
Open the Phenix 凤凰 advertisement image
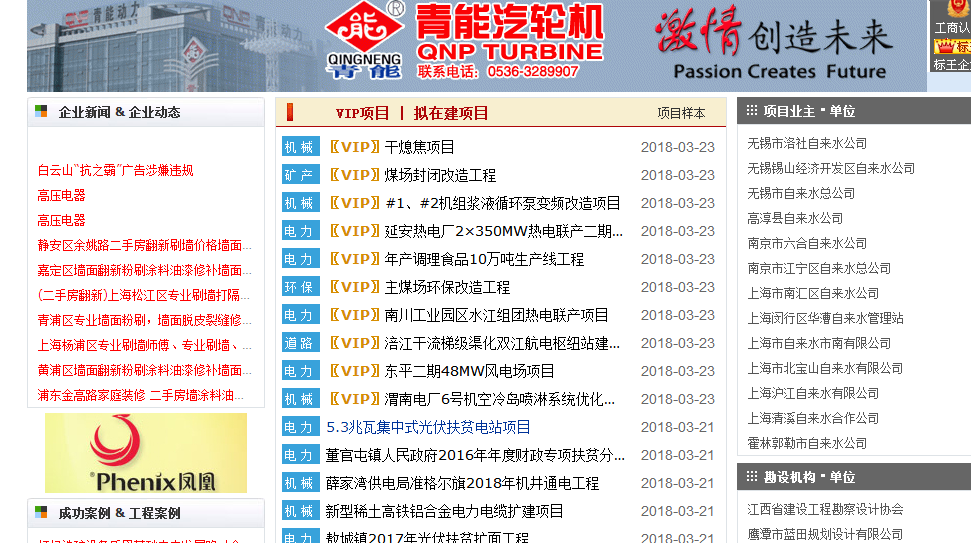point(146,453)
